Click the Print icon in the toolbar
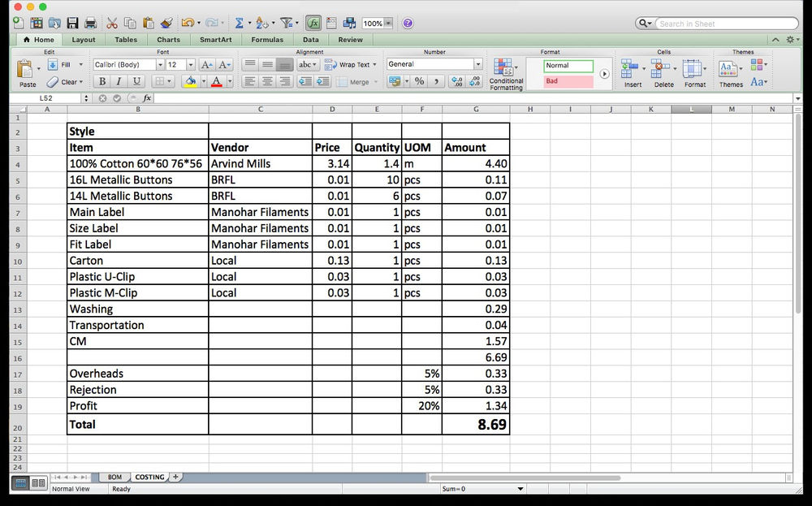Screen dimensions: 812x506 click(x=92, y=23)
